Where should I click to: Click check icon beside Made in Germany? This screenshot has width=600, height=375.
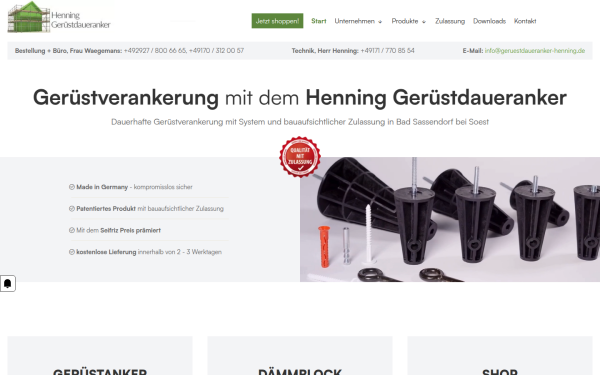coord(72,187)
